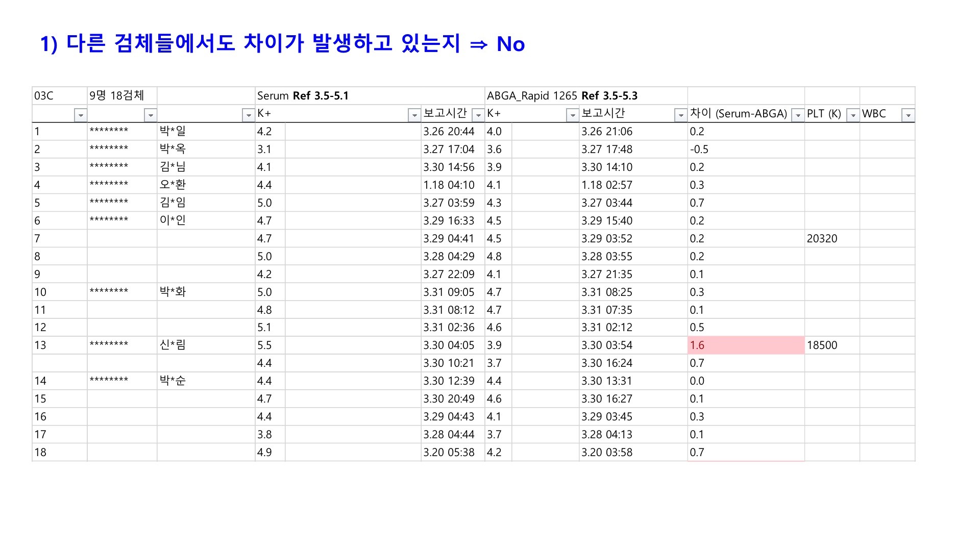Open filter dropdown for patient name column

[x=249, y=115]
